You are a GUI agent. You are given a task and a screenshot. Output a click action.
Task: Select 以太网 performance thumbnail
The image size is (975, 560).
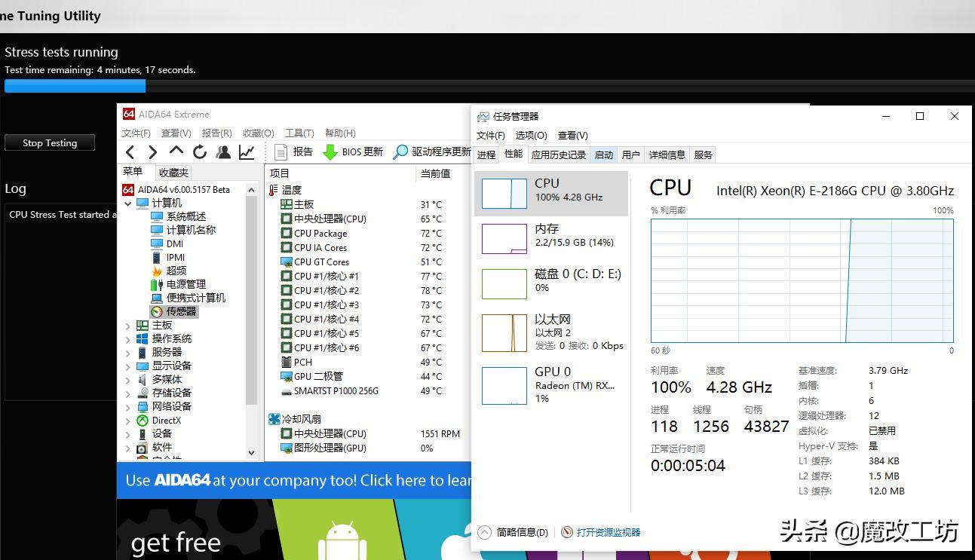(551, 332)
